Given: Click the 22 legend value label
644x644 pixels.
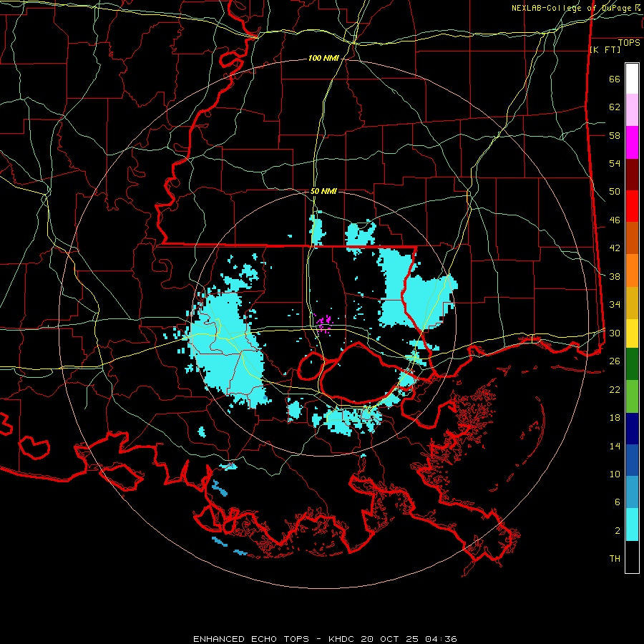Looking at the screenshot, I should tap(615, 390).
